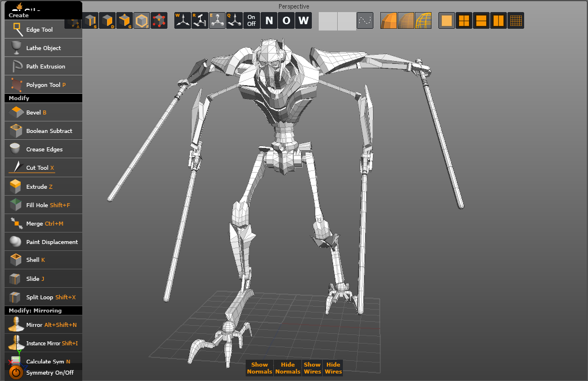Collapse the Modify: Mirroring section header
Viewport: 588px width, 381px height.
click(x=43, y=311)
